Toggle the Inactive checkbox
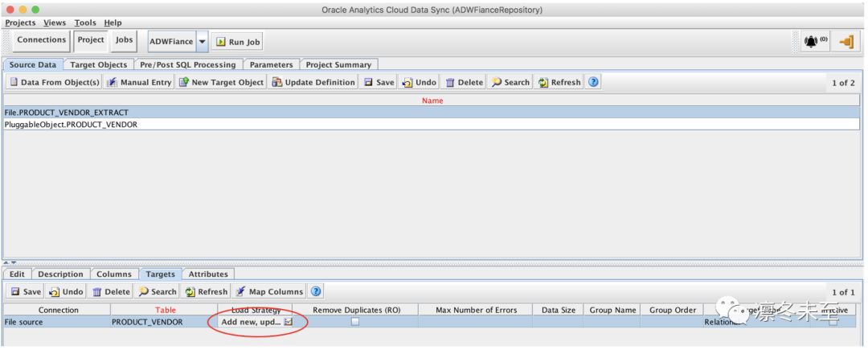 (833, 322)
